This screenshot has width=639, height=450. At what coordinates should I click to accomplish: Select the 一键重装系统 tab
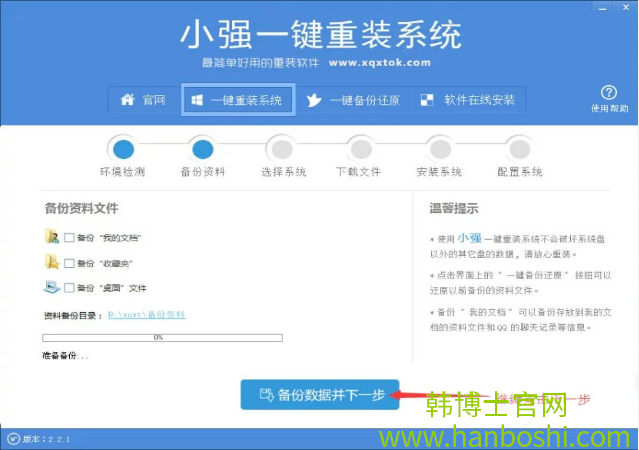238,100
